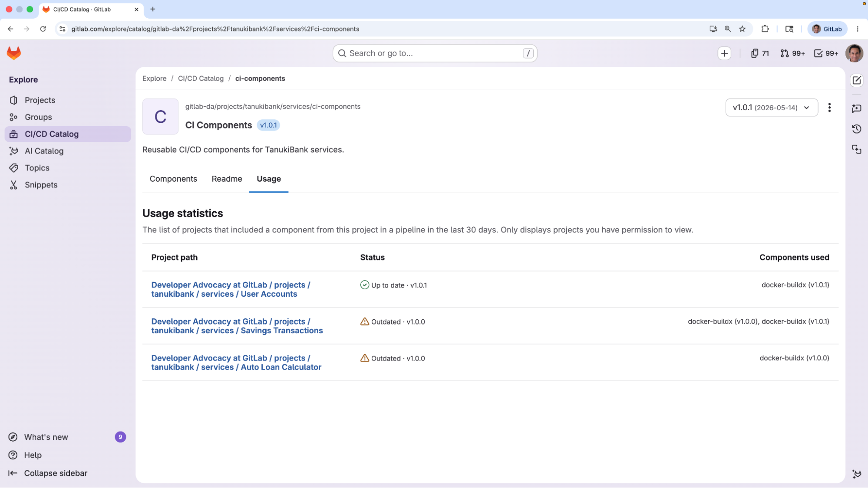Viewport: 868px width, 488px height.
Task: Open a new browser tab
Action: point(153,9)
